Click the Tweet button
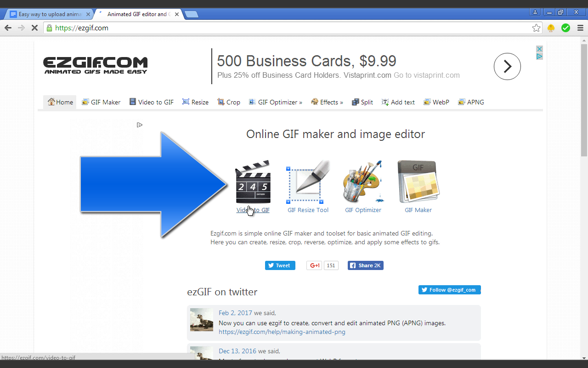Viewport: 588px width, 368px height. (x=280, y=265)
